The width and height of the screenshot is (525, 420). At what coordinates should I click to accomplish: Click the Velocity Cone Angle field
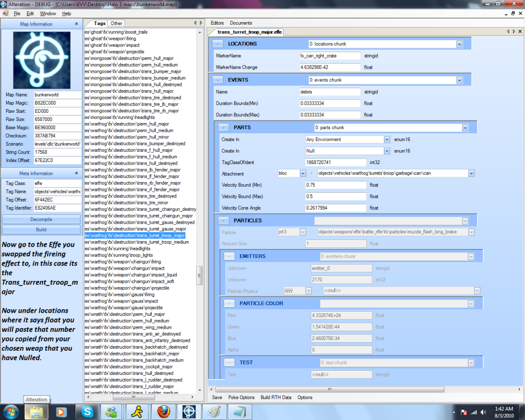tap(335, 208)
